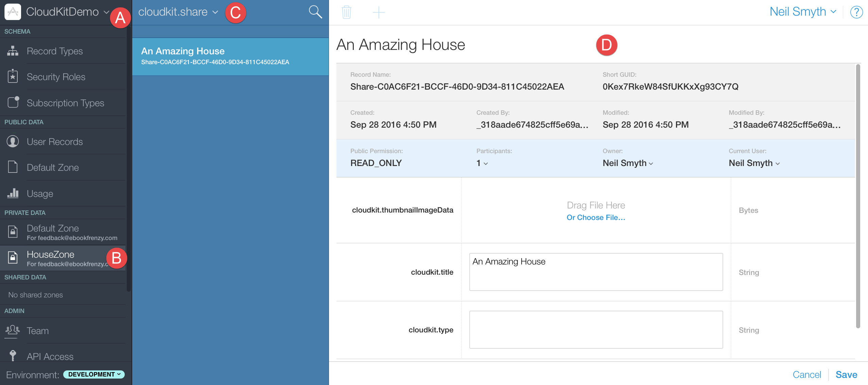Click the plus add record icon
The image size is (868, 385).
pos(378,13)
